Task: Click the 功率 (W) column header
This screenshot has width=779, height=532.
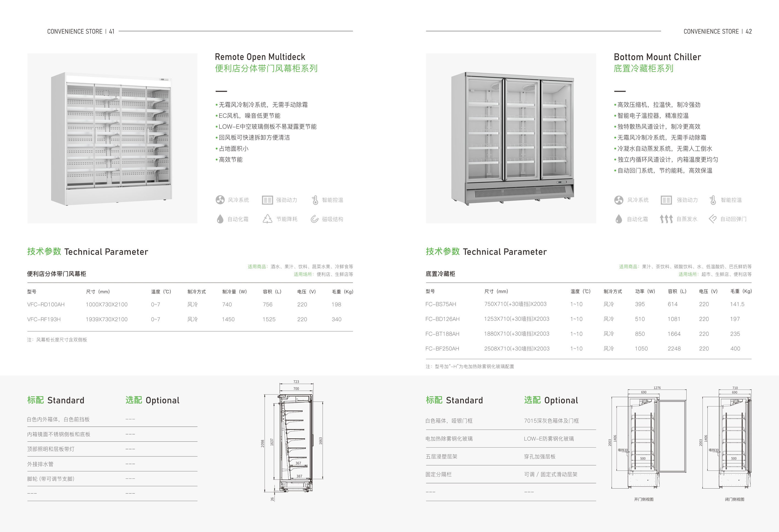Action: 645,291
